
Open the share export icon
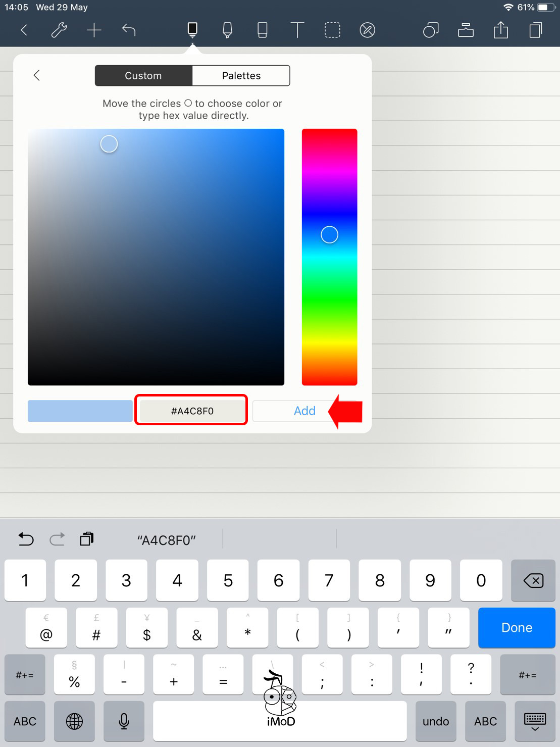[500, 30]
